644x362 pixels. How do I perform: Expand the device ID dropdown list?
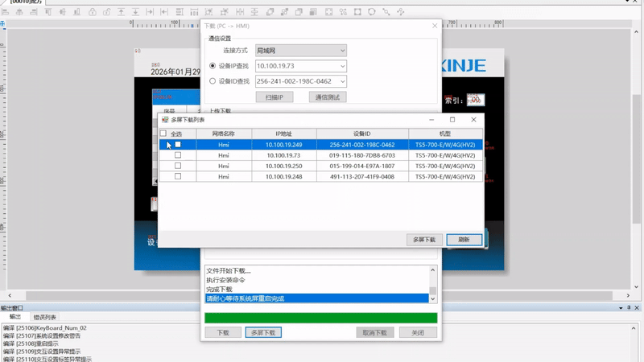[x=342, y=81]
